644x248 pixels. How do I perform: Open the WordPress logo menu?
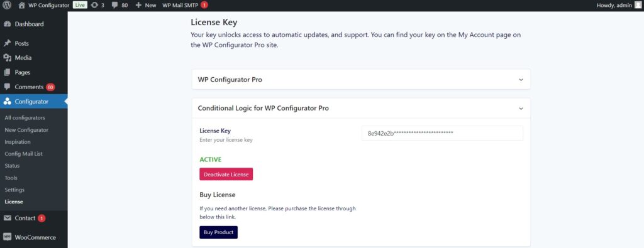6,5
